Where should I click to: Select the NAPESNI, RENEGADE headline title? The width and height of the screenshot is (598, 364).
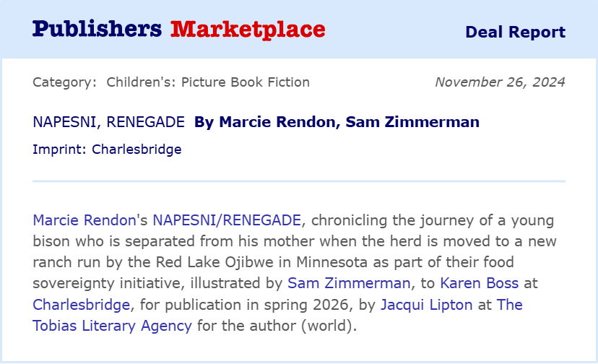point(108,122)
